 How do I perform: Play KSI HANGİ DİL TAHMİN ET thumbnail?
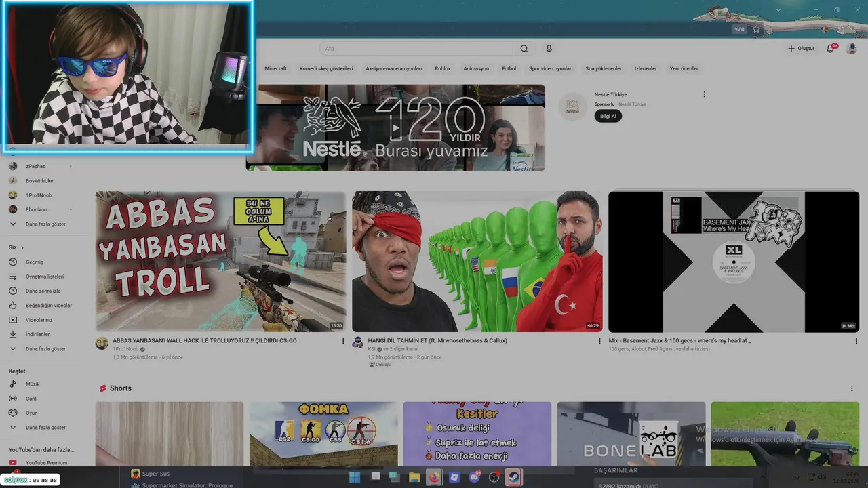pos(477,262)
